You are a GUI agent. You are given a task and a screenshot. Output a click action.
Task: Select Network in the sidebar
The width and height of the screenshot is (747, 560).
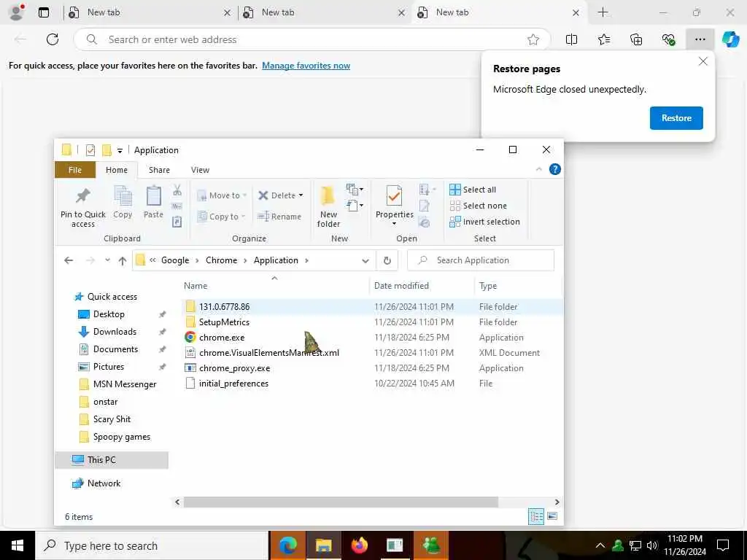pyautogui.click(x=104, y=483)
